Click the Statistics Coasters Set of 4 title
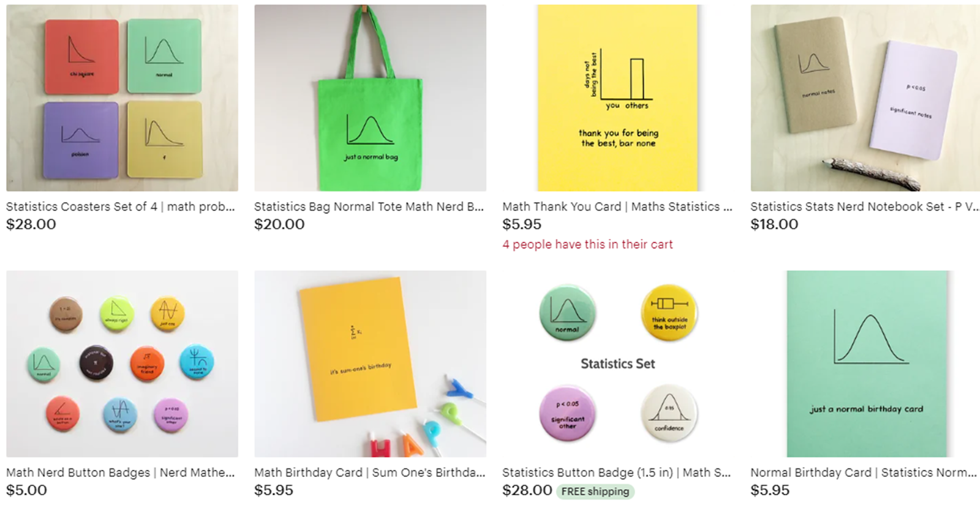Image resolution: width=980 pixels, height=507 pixels. click(x=121, y=207)
